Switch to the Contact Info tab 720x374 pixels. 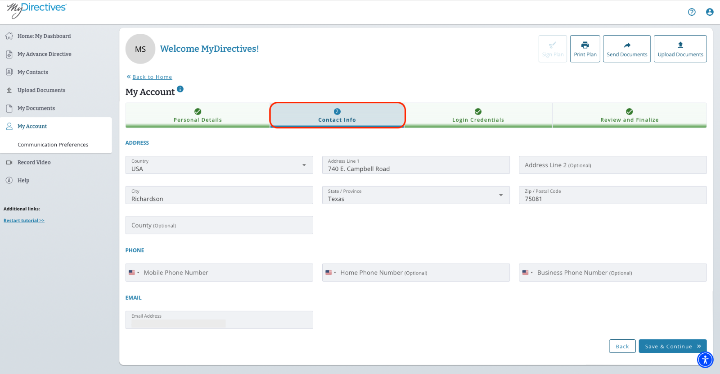click(337, 115)
